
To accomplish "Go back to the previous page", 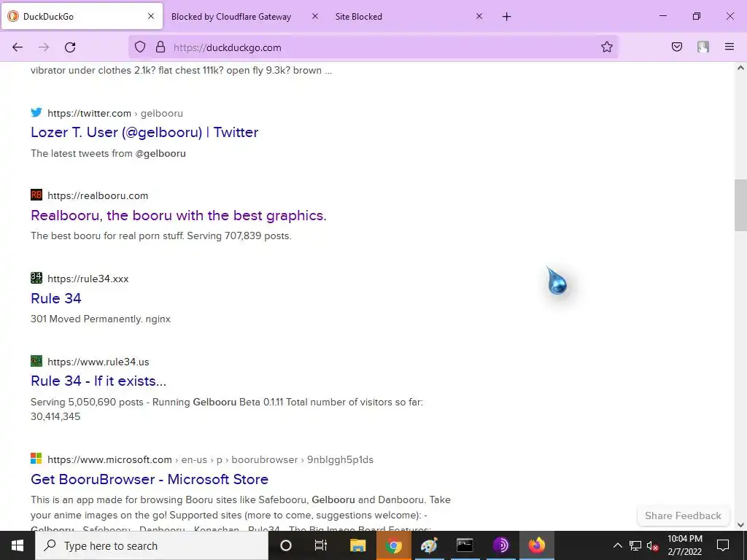I will pos(18,47).
